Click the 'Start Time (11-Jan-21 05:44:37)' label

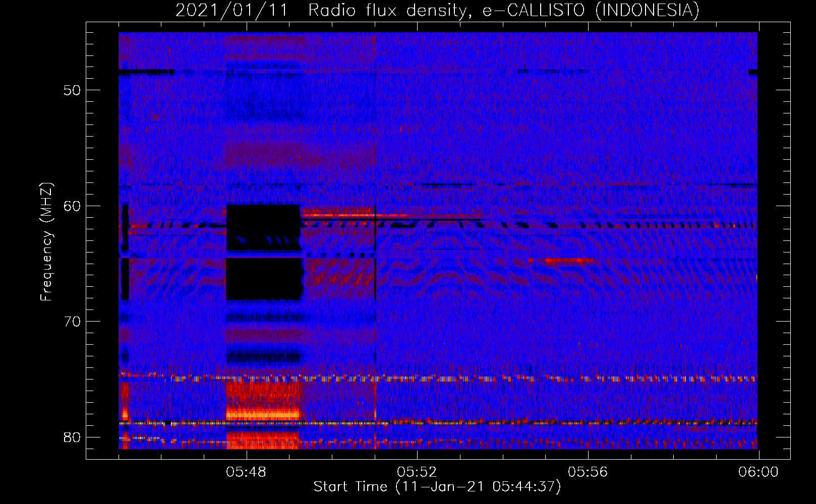[x=437, y=487]
